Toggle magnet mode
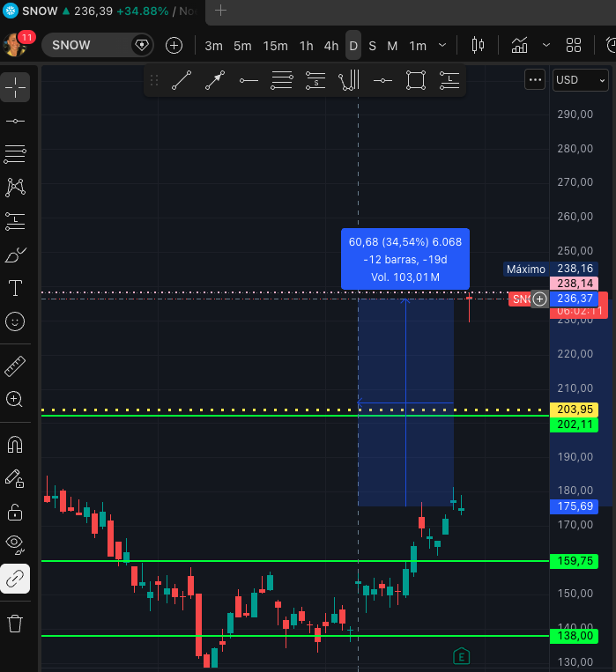 coord(15,445)
